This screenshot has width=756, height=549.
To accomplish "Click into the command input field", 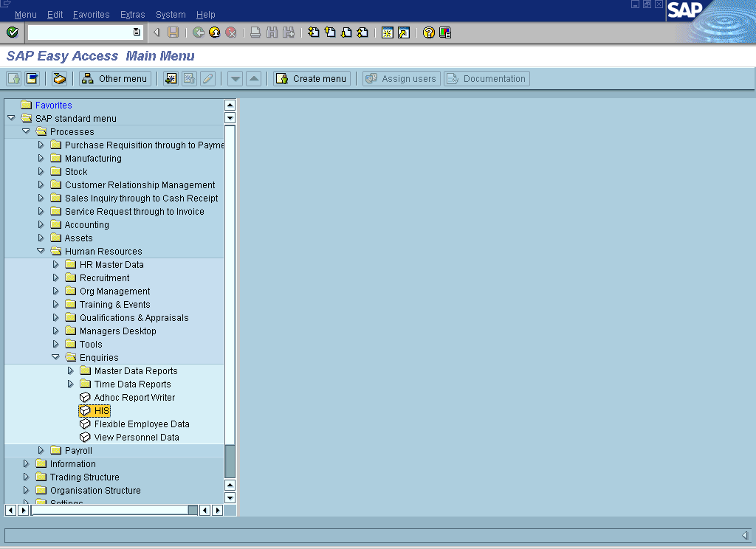I will 80,32.
